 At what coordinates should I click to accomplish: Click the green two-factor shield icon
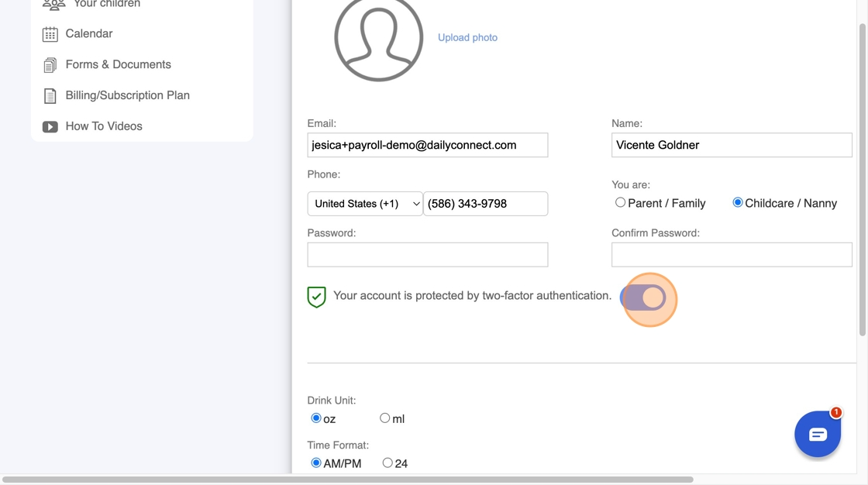[317, 297]
